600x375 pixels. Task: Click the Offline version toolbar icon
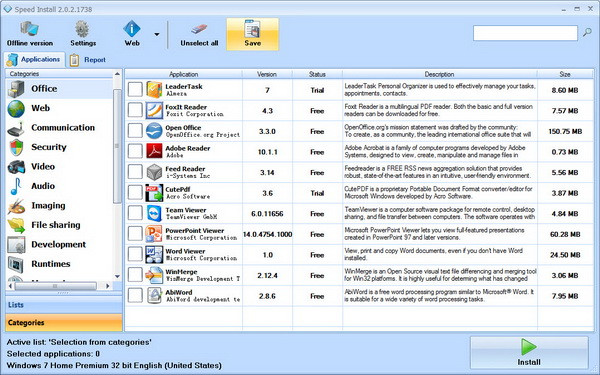click(29, 29)
